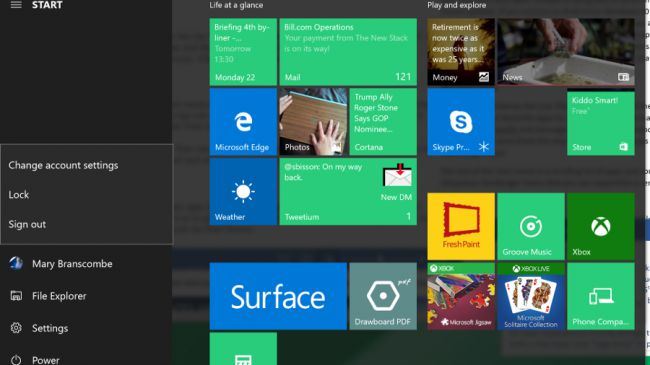650x365 pixels.
Task: Click the Life at a glance group header
Action: pos(236,5)
